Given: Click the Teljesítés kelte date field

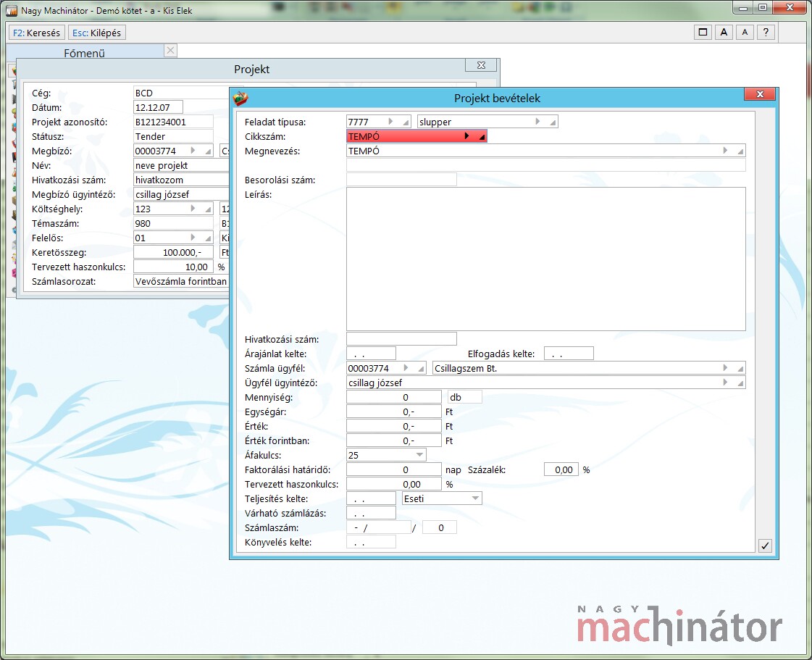Looking at the screenshot, I should tap(371, 498).
